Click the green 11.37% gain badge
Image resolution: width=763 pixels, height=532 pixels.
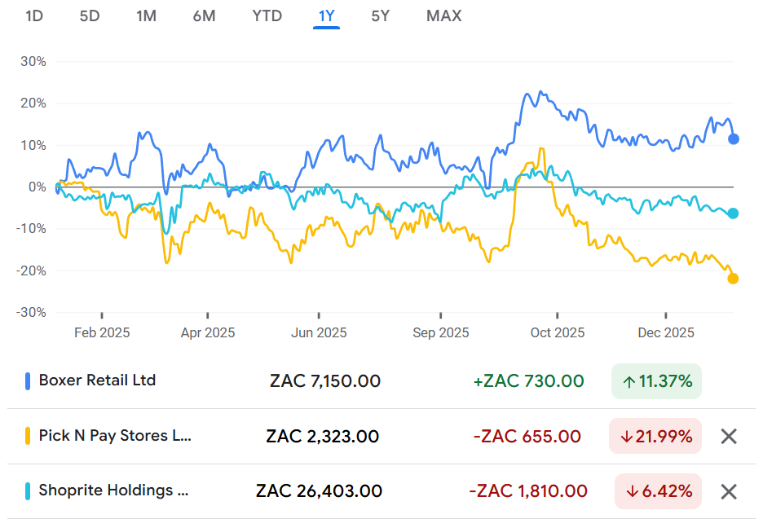point(656,380)
